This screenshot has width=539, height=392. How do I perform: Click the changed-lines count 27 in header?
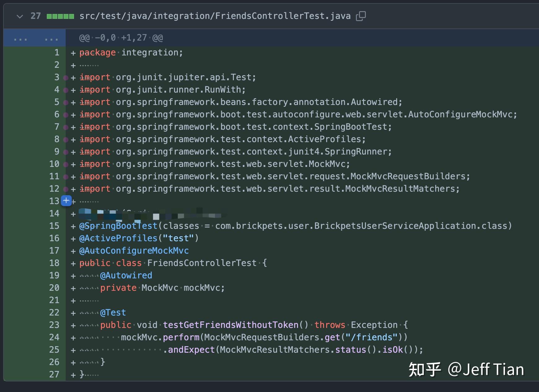36,16
